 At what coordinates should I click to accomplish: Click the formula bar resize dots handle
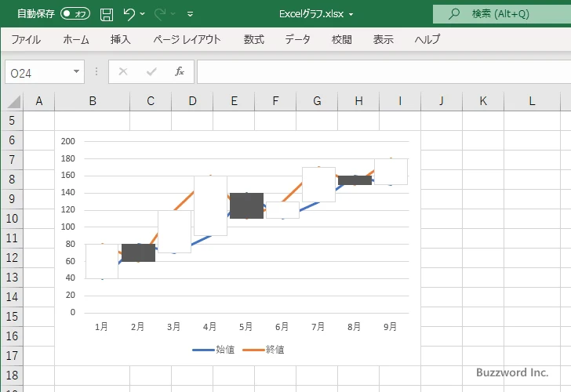96,71
